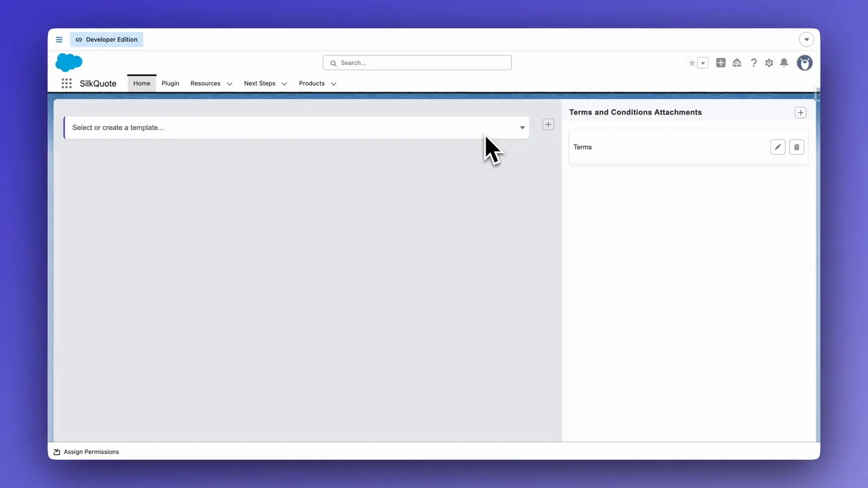The height and width of the screenshot is (488, 868).
Task: Open the App Launcher grid icon
Action: (66, 83)
